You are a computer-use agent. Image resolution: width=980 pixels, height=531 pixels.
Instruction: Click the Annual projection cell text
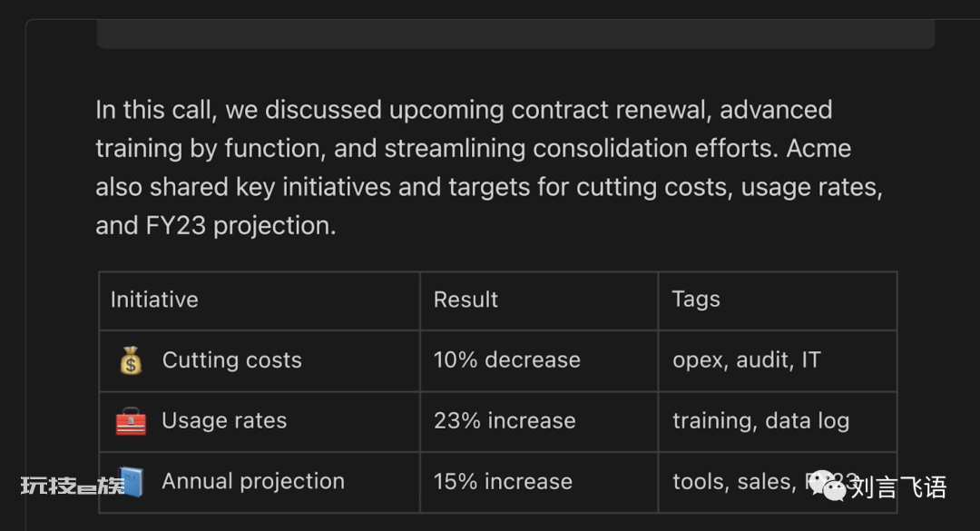[253, 482]
